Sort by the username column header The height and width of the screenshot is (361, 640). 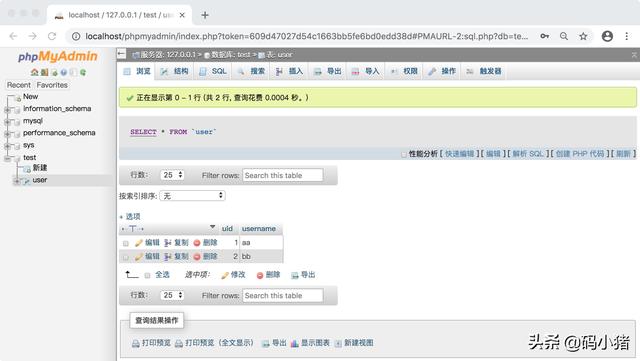(x=259, y=229)
